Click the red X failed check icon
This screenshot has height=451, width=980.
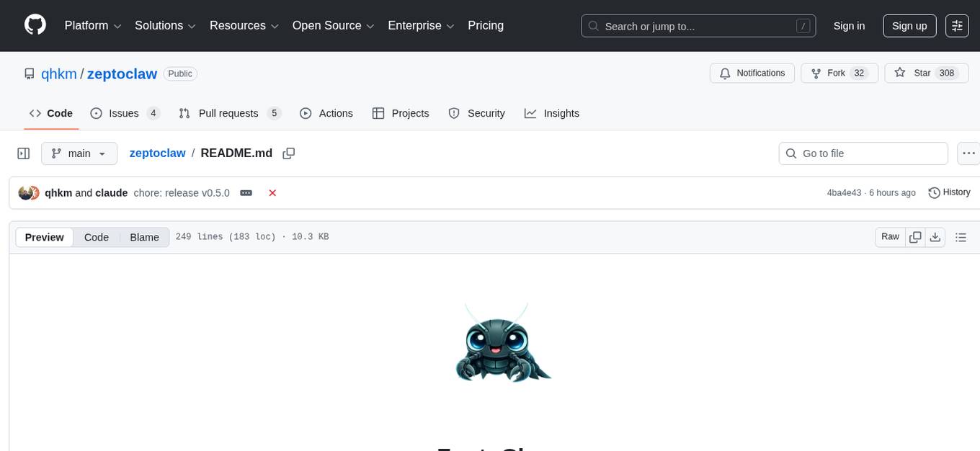point(272,192)
